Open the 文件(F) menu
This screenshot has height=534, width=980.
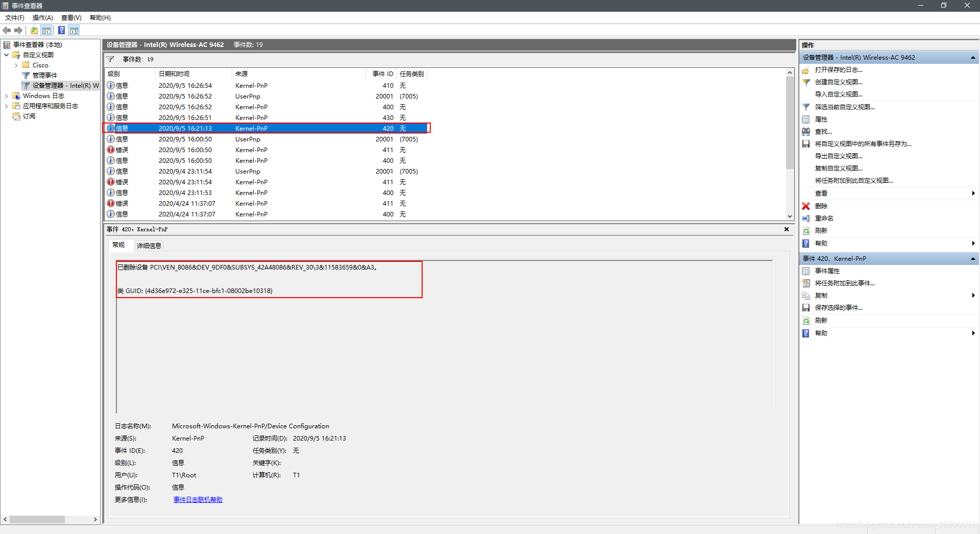coord(15,18)
